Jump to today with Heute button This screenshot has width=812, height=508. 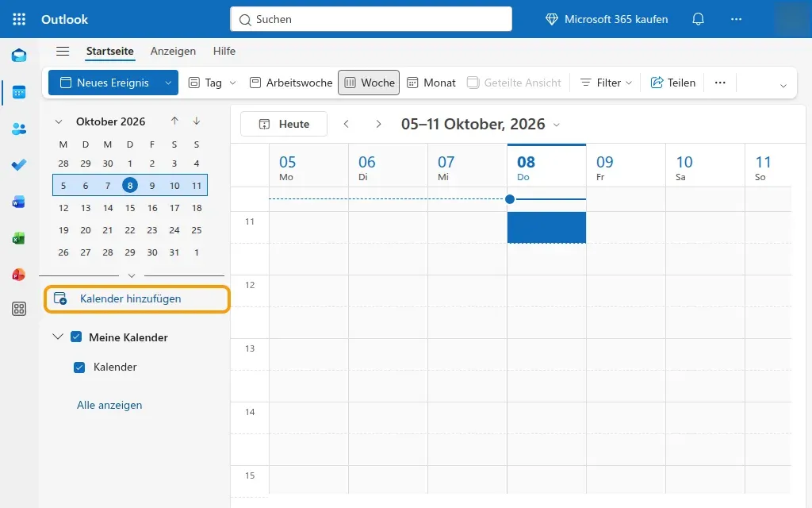pos(284,124)
